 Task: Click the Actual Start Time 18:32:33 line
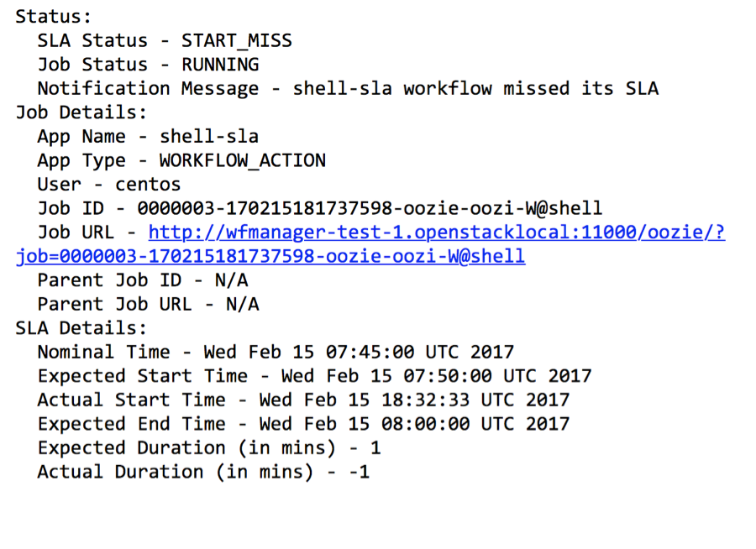point(303,400)
